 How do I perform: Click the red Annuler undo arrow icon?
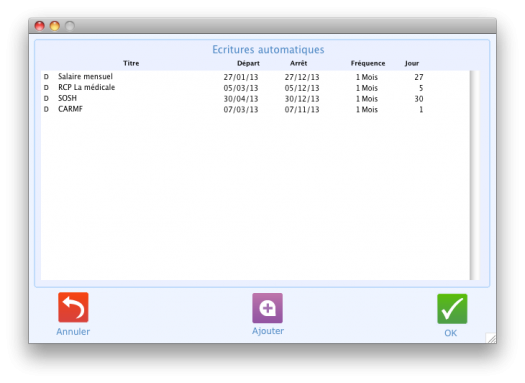click(73, 307)
